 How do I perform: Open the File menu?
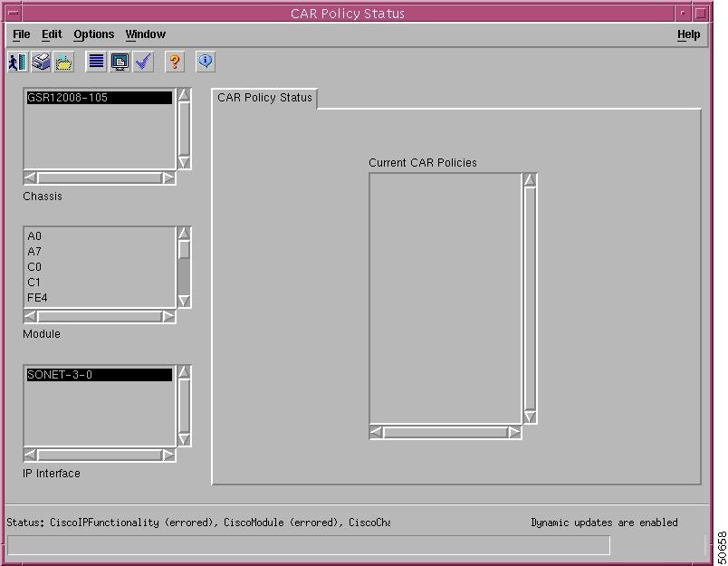22,34
